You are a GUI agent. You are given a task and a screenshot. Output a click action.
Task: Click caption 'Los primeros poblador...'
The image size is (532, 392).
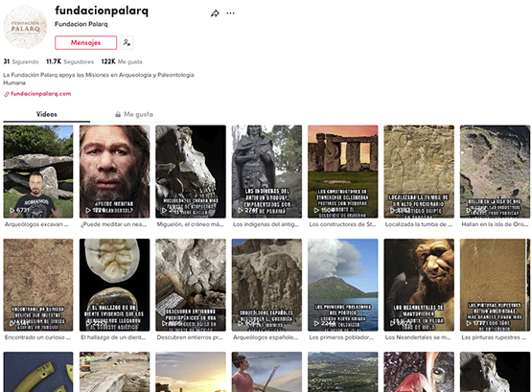pyautogui.click(x=341, y=337)
